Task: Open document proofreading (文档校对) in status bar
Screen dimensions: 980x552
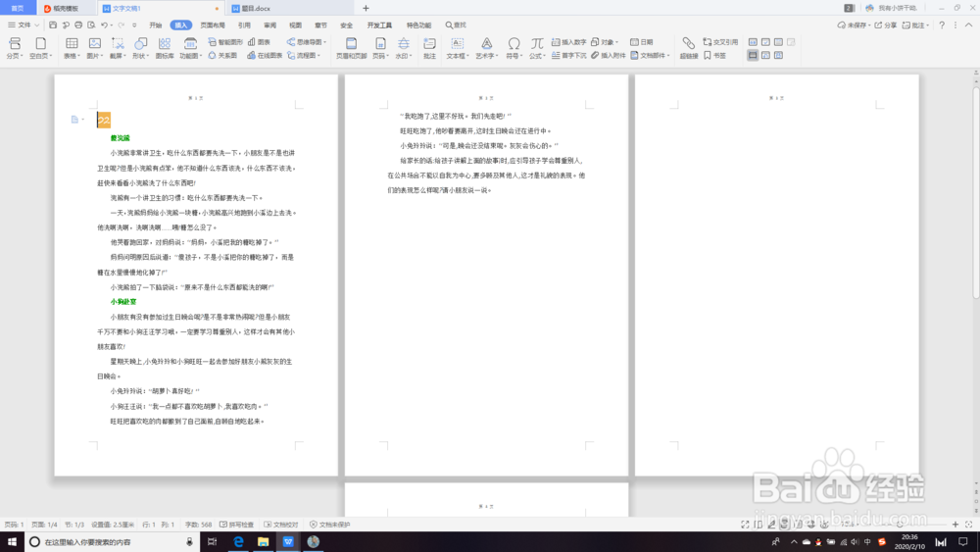Action: point(281,525)
